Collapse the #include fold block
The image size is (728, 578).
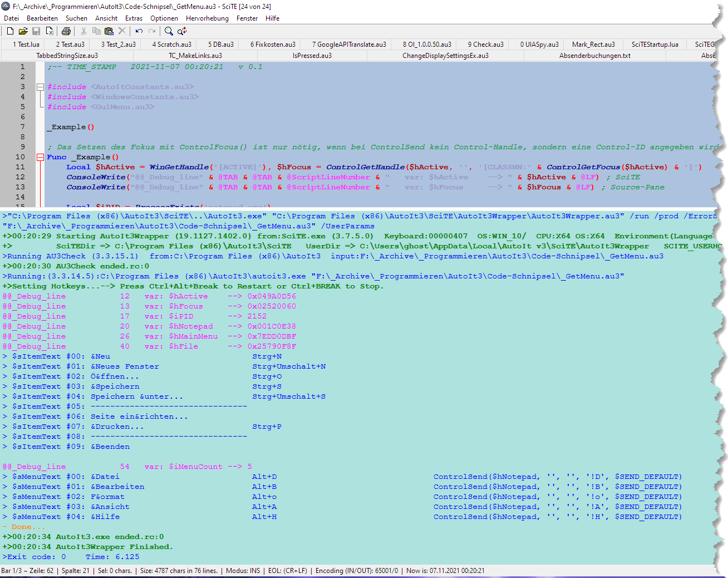tap(40, 87)
